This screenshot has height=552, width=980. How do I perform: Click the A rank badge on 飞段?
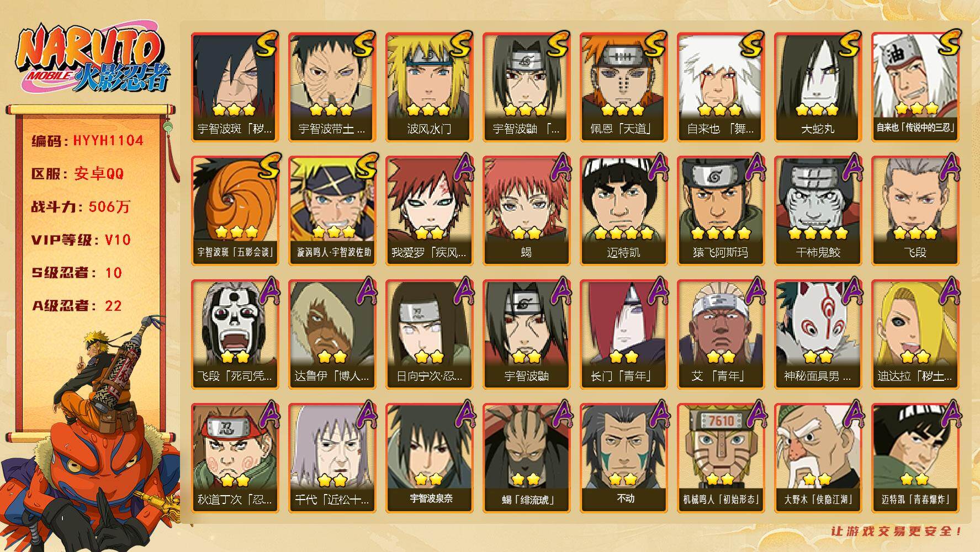point(948,167)
